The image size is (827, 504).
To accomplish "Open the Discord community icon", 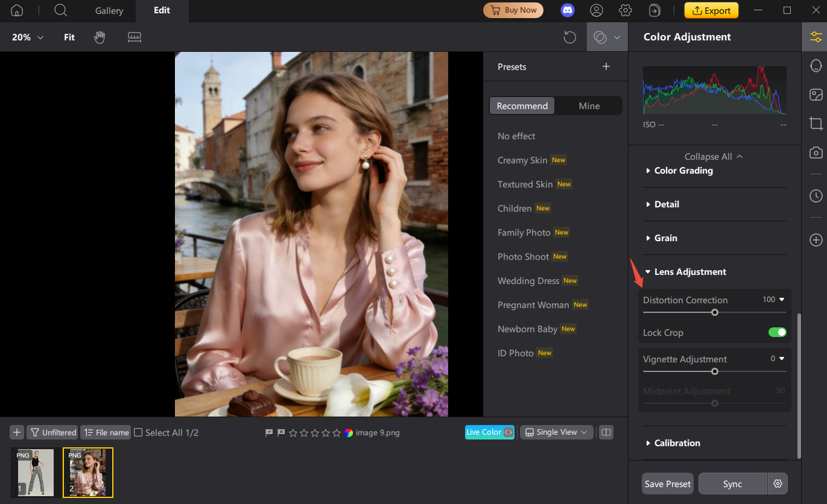I will pos(568,10).
